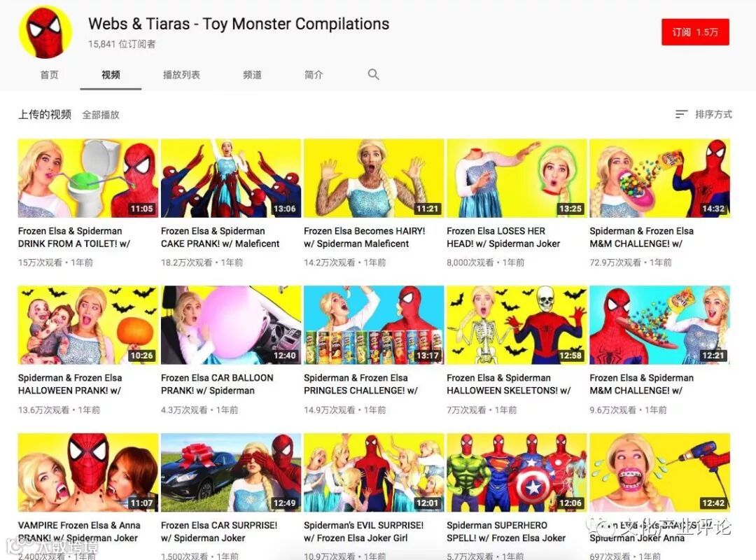This screenshot has width=756, height=560.
Task: Open the CAKE PRANK video thumbnail
Action: coord(231,178)
